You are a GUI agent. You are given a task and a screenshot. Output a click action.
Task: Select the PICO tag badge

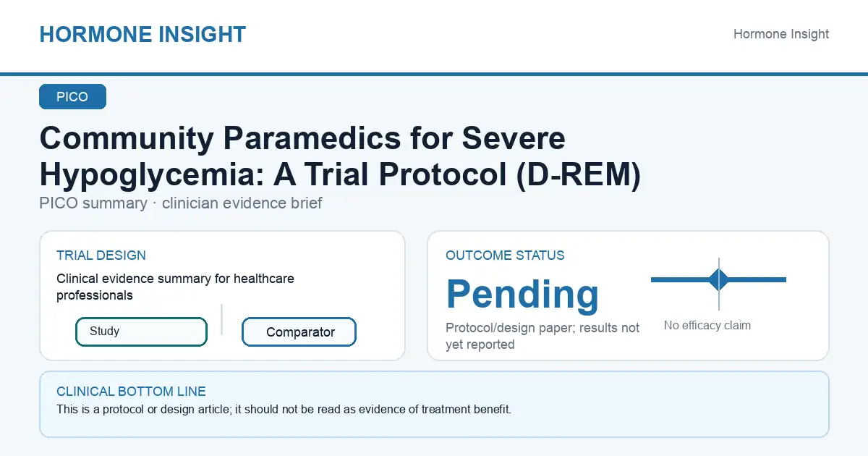72,97
